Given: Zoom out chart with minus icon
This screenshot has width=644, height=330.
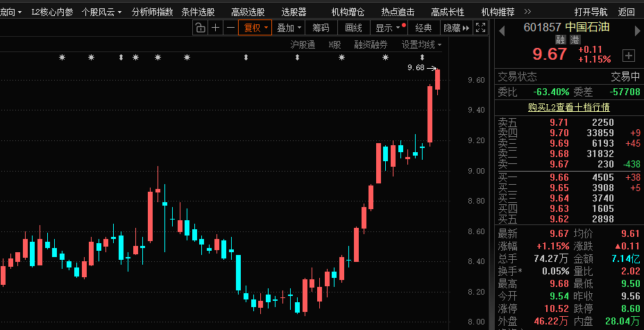Looking at the screenshot, I should point(230,28).
